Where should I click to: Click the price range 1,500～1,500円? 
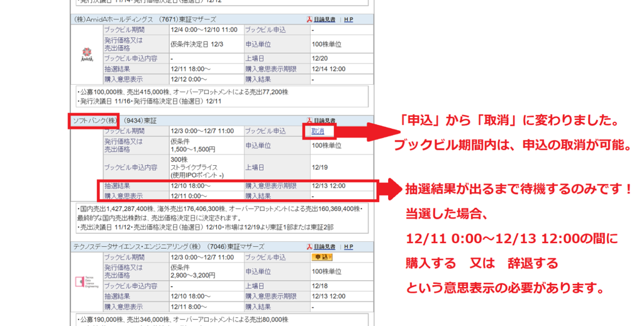click(192, 149)
